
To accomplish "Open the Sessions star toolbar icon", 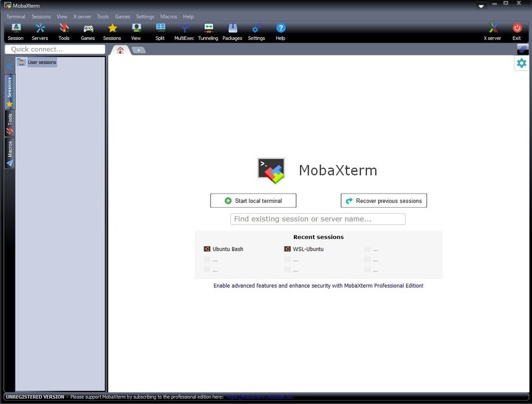I will (112, 32).
